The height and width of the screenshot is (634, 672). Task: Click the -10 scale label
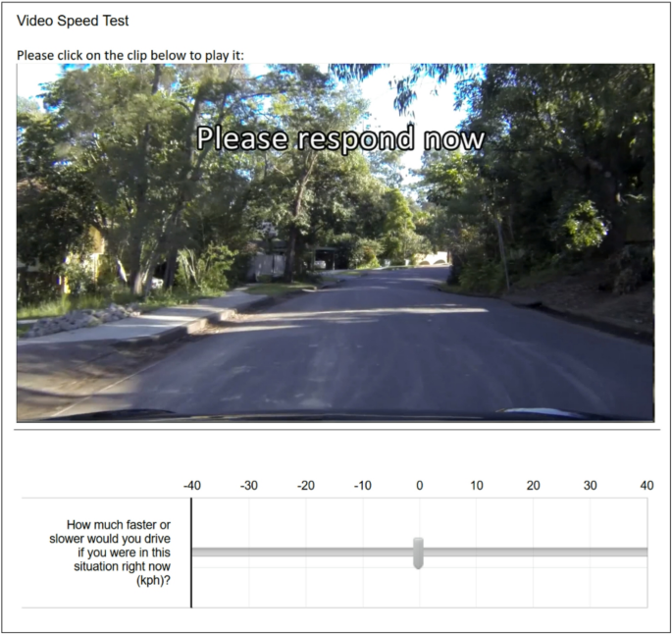pyautogui.click(x=363, y=485)
